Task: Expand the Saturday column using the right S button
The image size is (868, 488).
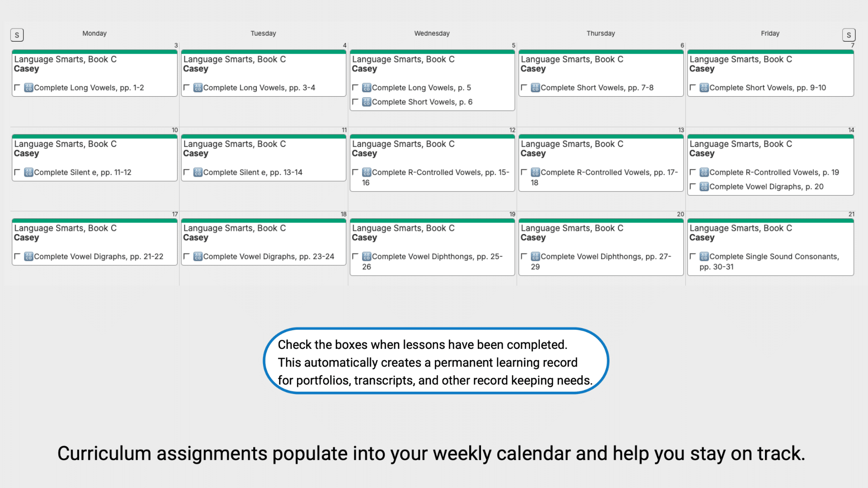Action: pyautogui.click(x=849, y=35)
